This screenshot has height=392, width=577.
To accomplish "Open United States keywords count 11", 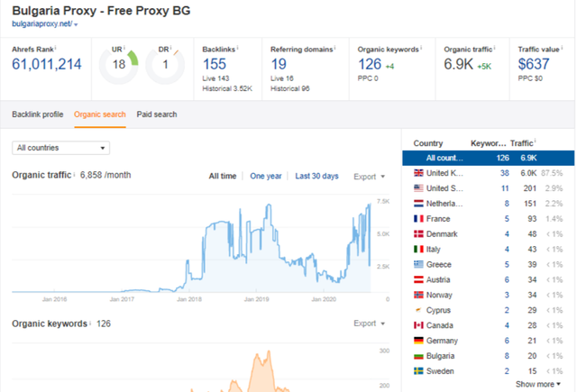I will pyautogui.click(x=505, y=188).
